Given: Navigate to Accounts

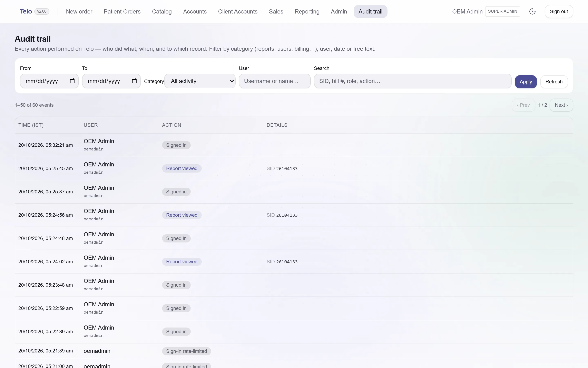Looking at the screenshot, I should pos(195,11).
